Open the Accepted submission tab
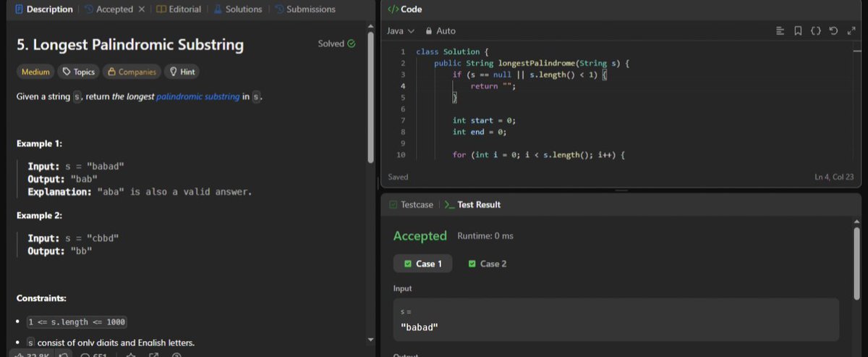 click(109, 9)
